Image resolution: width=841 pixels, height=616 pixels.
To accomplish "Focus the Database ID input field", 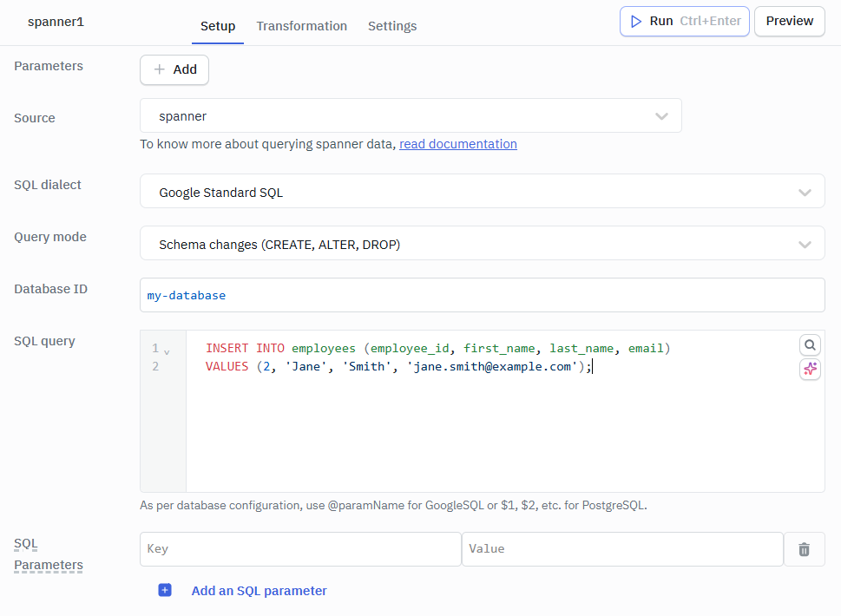I will pyautogui.click(x=483, y=295).
